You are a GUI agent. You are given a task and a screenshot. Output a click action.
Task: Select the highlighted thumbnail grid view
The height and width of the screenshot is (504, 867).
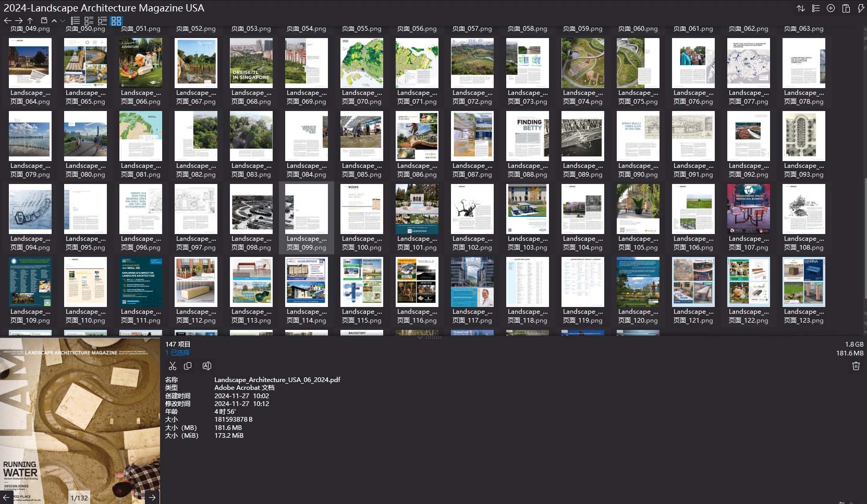(x=116, y=21)
